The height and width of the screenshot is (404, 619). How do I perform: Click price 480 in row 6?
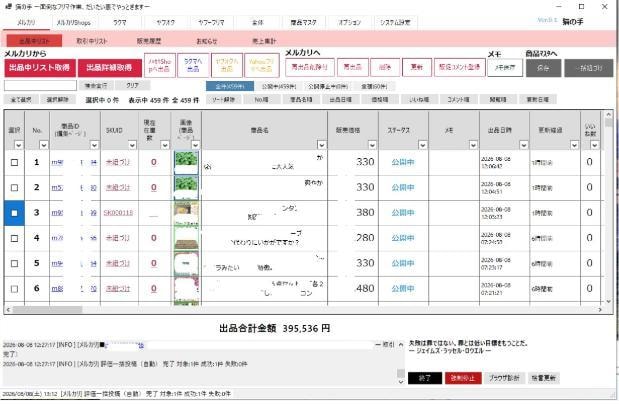coord(365,288)
